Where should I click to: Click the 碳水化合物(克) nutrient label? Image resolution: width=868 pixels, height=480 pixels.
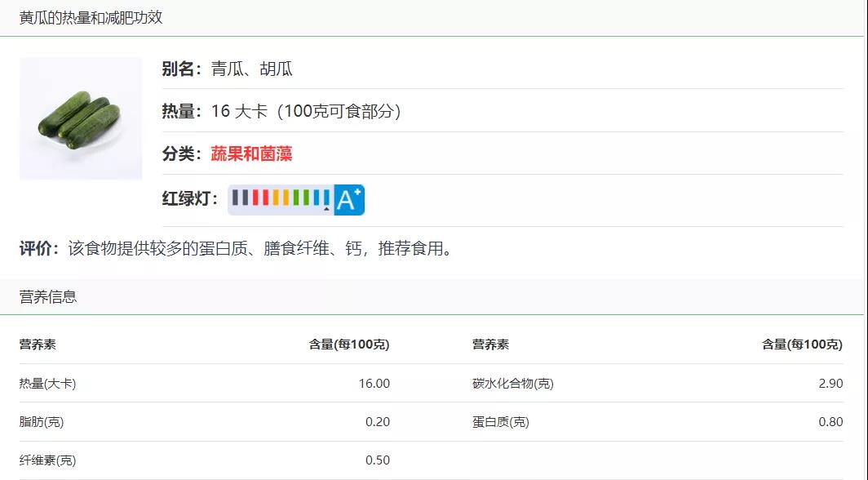pos(513,383)
